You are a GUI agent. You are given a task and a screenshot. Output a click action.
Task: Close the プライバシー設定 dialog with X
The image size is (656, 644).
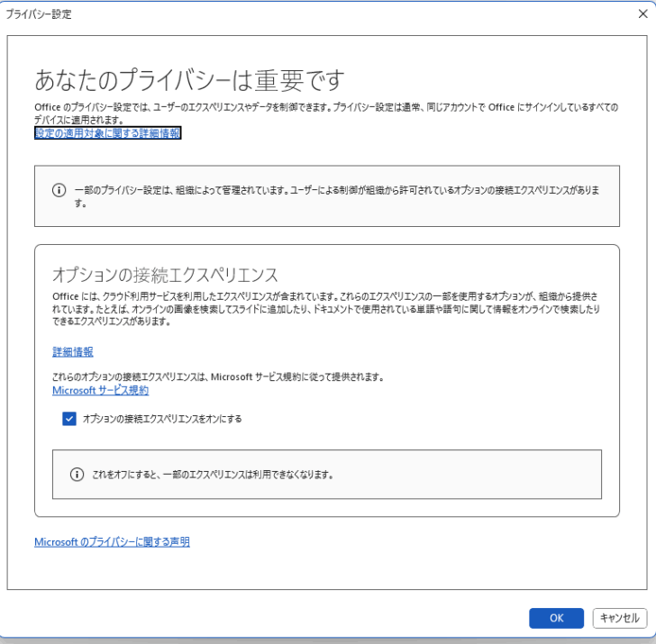643,14
